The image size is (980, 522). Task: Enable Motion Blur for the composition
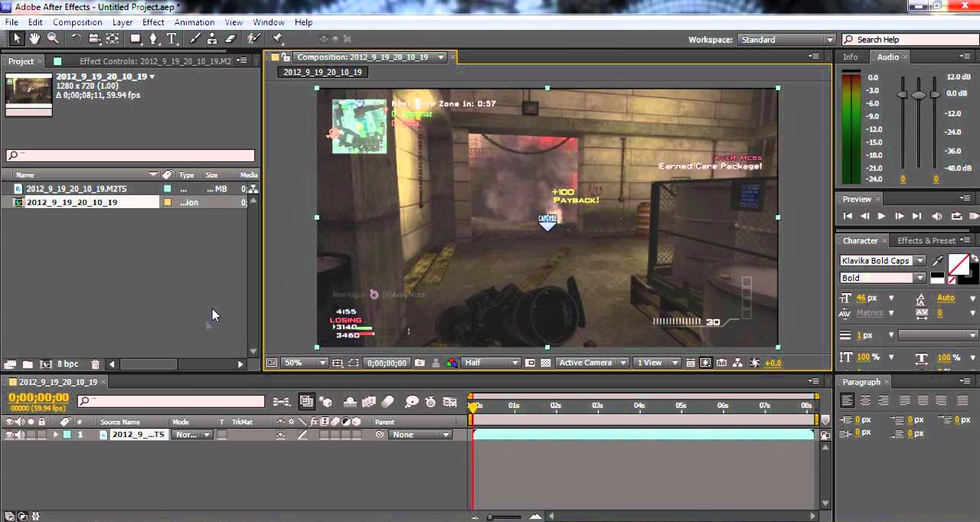[387, 402]
